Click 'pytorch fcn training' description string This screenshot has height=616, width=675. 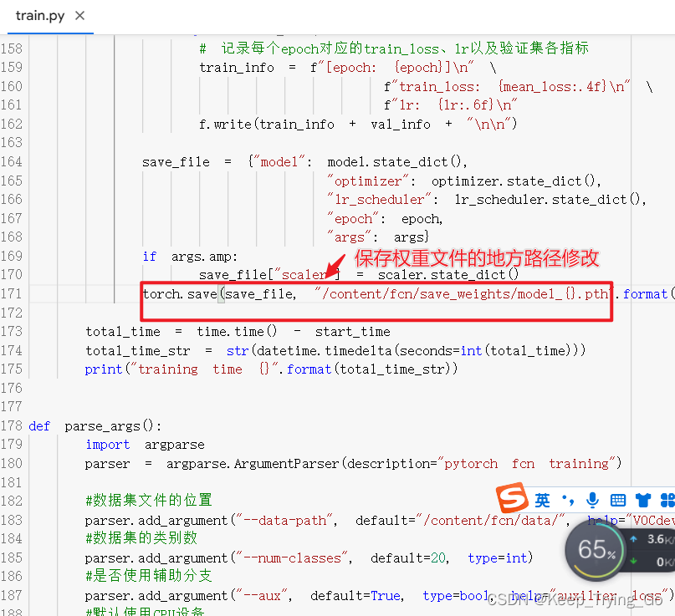tap(526, 464)
